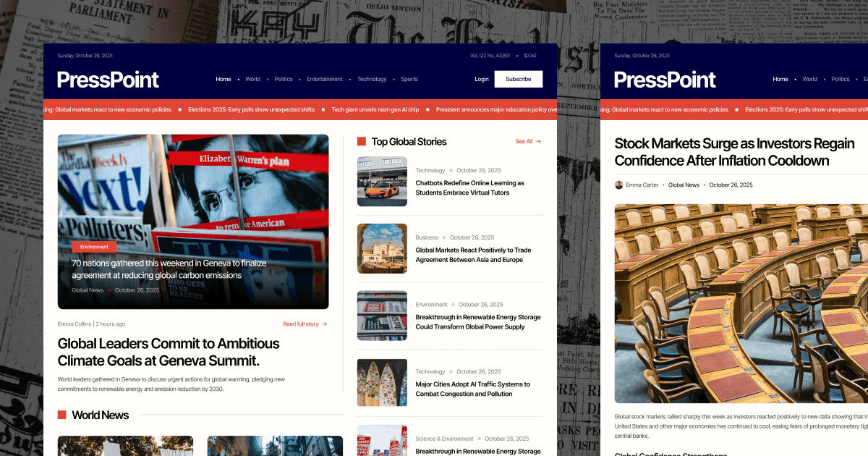
Task: Open Politics section on the homepage
Action: 284,79
